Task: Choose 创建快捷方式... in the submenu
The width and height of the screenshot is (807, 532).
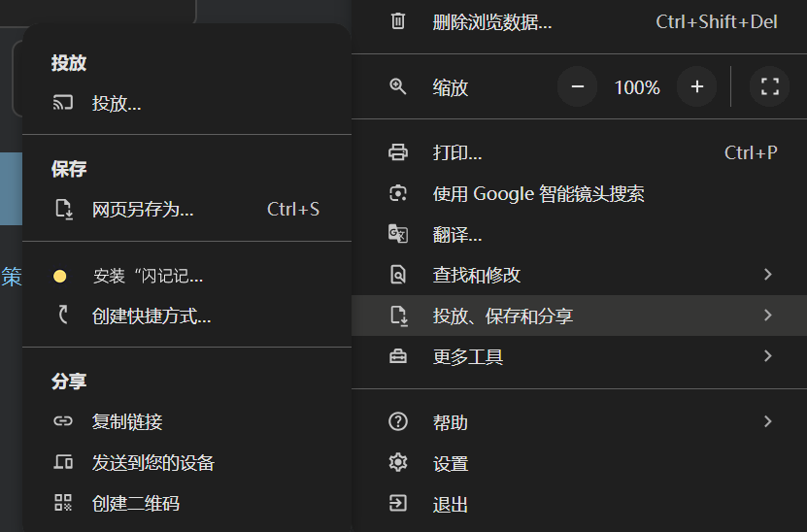Action: point(151,316)
